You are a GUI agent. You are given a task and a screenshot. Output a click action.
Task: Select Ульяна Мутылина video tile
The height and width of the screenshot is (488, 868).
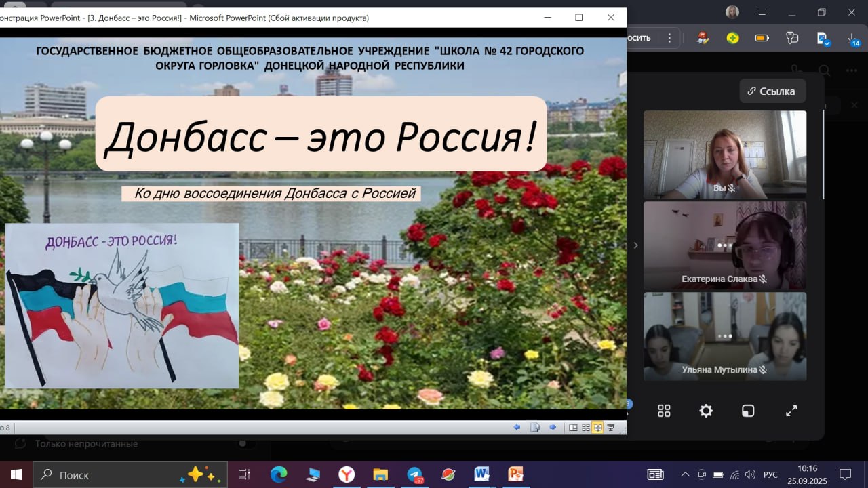coord(725,336)
